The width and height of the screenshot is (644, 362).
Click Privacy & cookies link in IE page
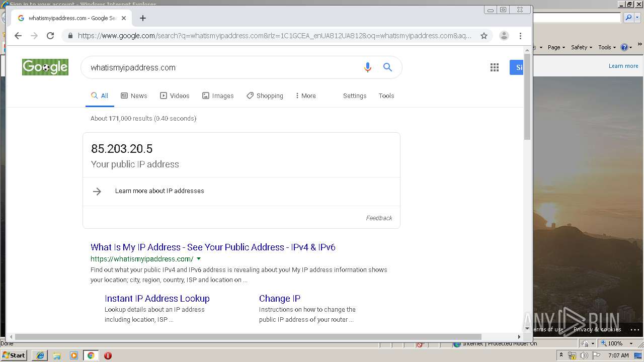(x=597, y=329)
